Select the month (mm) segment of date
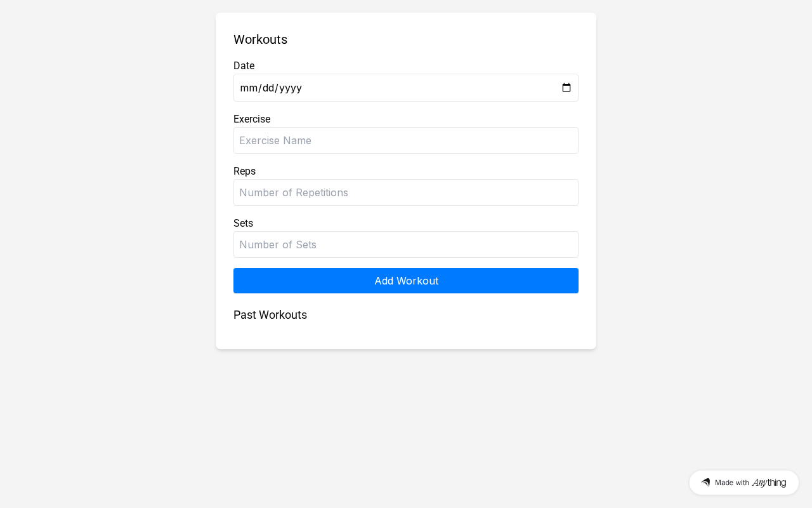The height and width of the screenshot is (508, 812). click(248, 88)
